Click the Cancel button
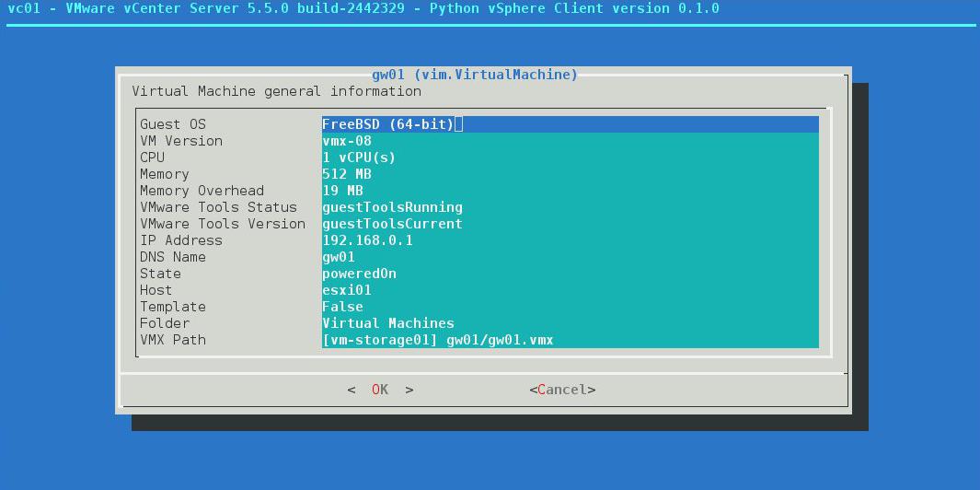This screenshot has width=980, height=490. (x=562, y=390)
